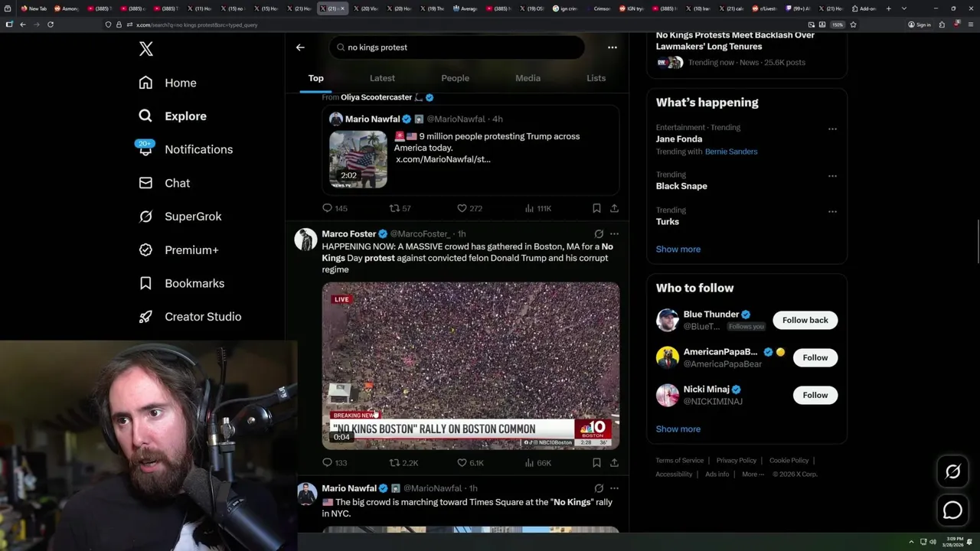This screenshot has width=980, height=551.
Task: Go back using the search back arrow
Action: pyautogui.click(x=300, y=47)
